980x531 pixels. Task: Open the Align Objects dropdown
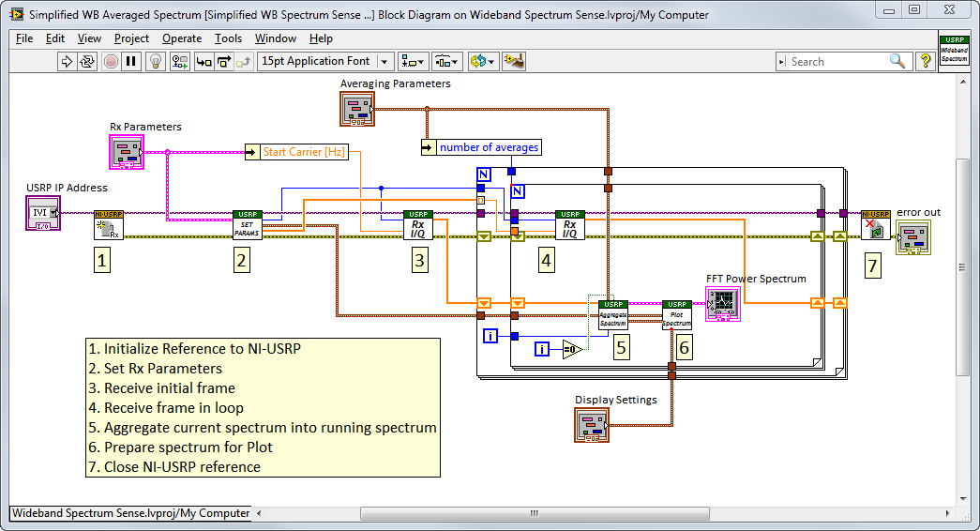413,62
